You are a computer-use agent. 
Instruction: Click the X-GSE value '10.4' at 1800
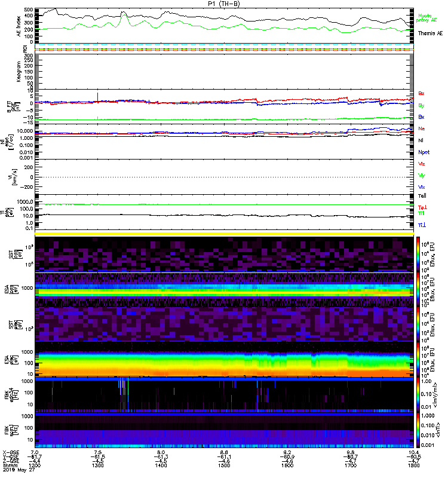(413, 452)
